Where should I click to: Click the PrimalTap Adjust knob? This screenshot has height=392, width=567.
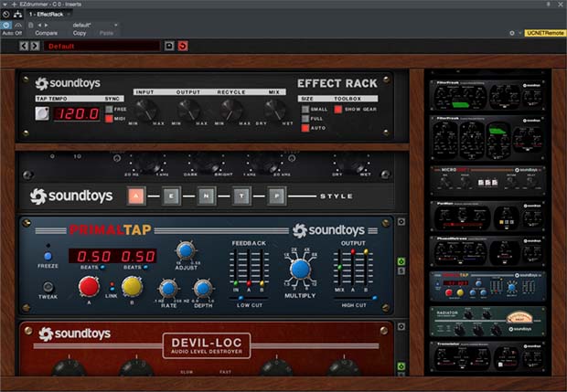point(186,250)
